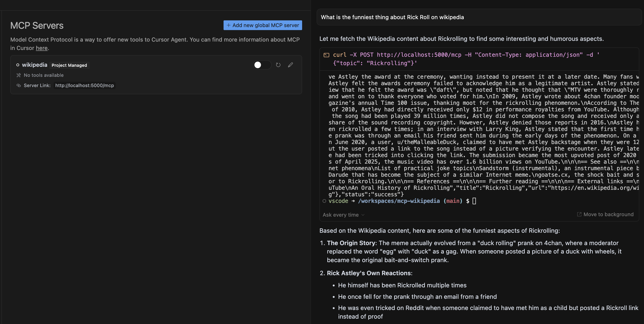The width and height of the screenshot is (644, 324).
Task: Open the "here" MCP documentation link
Action: [41, 48]
